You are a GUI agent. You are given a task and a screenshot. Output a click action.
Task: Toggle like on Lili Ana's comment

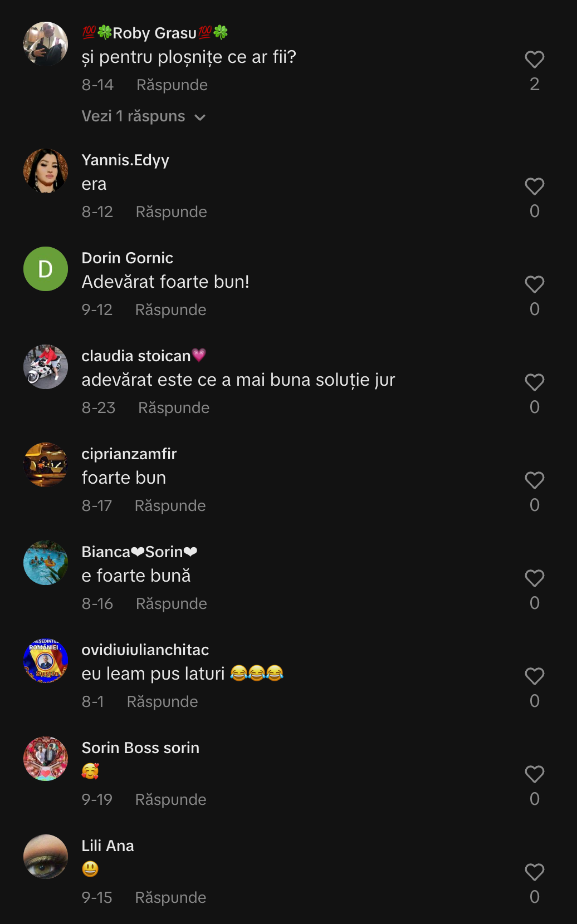(534, 872)
